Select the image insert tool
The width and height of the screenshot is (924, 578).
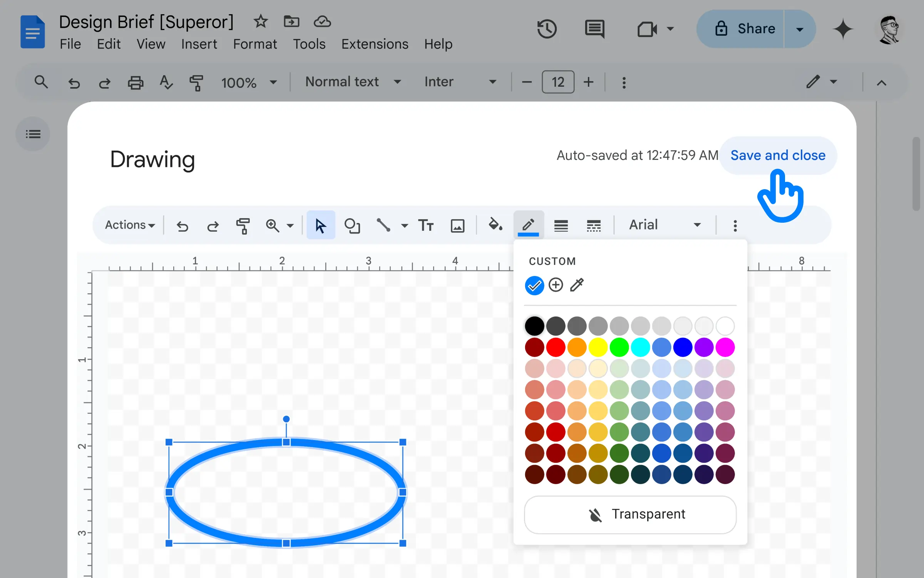pyautogui.click(x=457, y=225)
